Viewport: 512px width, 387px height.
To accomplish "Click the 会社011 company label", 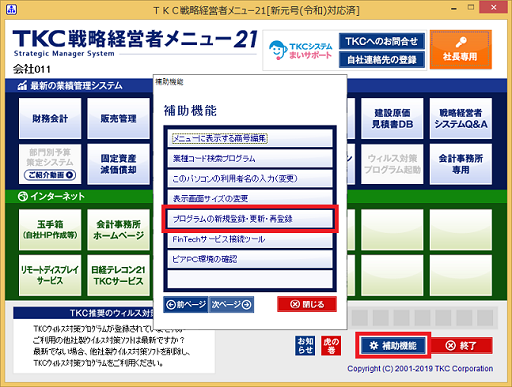I will tap(32, 69).
